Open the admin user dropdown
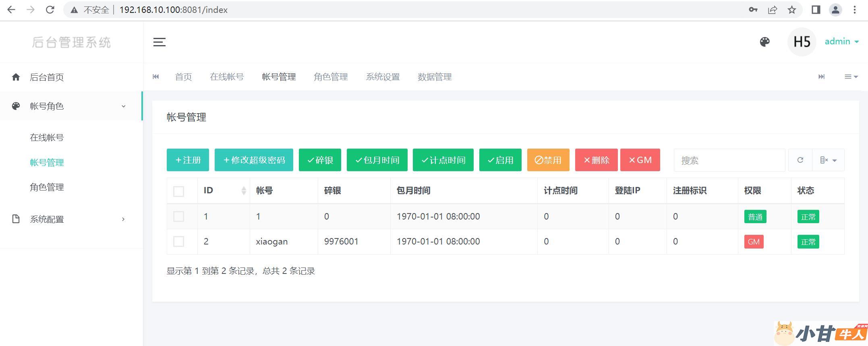The width and height of the screenshot is (868, 346). pos(841,41)
